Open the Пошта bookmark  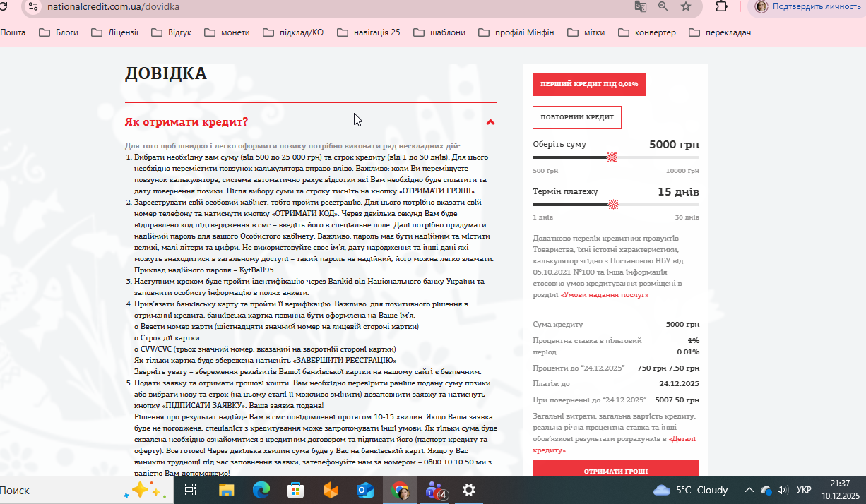point(13,32)
